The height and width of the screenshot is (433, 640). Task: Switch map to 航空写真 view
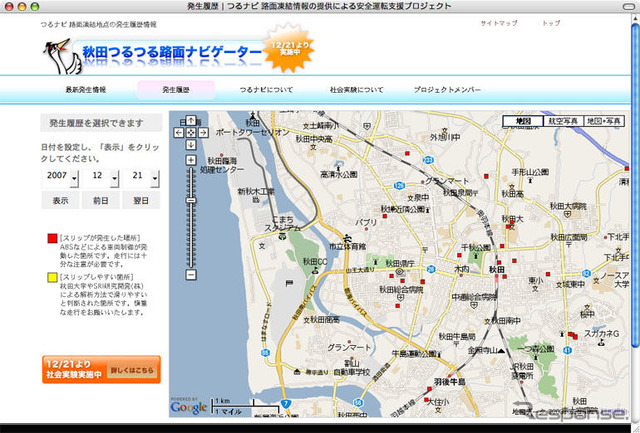(x=563, y=121)
